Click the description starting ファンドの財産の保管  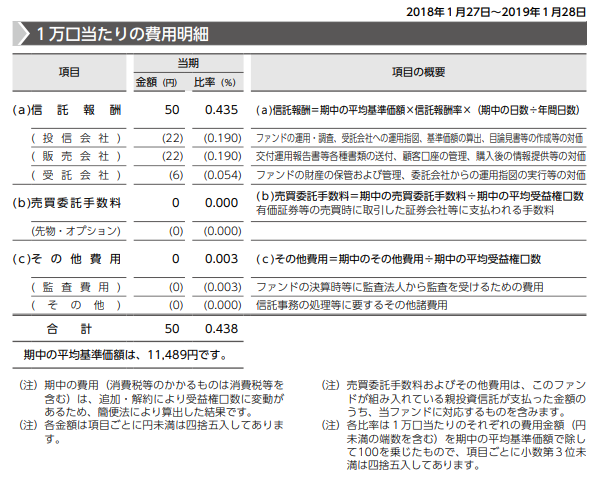click(421, 175)
